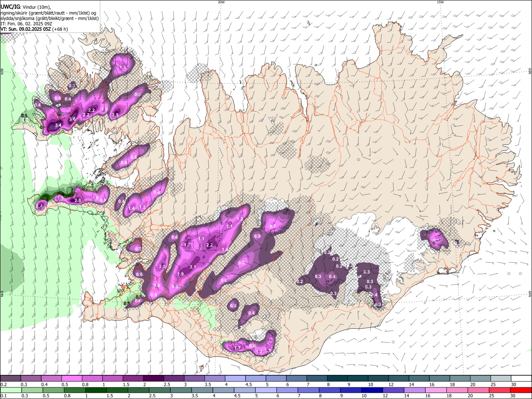Image resolution: width=532 pixels, height=399 pixels.
Task: Click the '12' label in the lower legend row
Action: click(385, 396)
